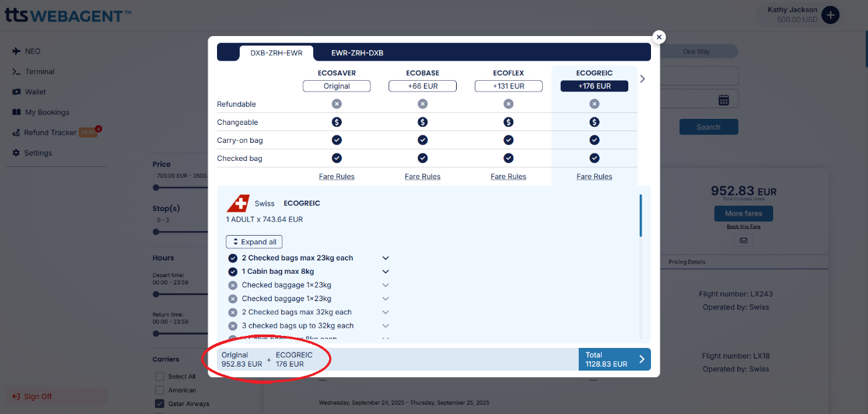Show next fare columns with right chevron
The height and width of the screenshot is (414, 868).
pyautogui.click(x=642, y=79)
